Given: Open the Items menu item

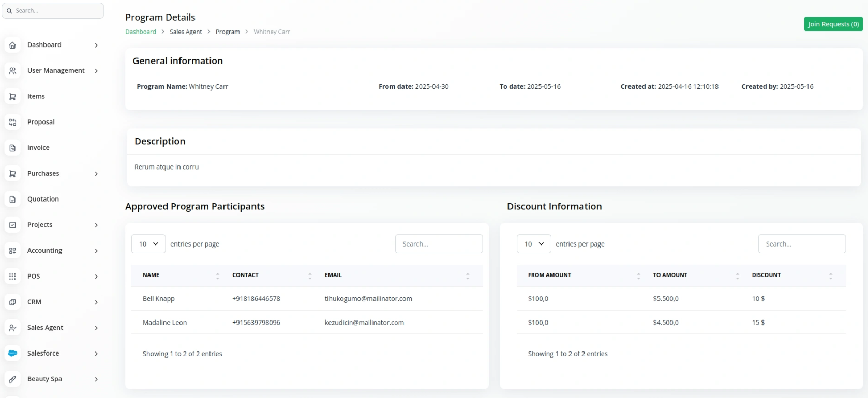Looking at the screenshot, I should tap(36, 96).
